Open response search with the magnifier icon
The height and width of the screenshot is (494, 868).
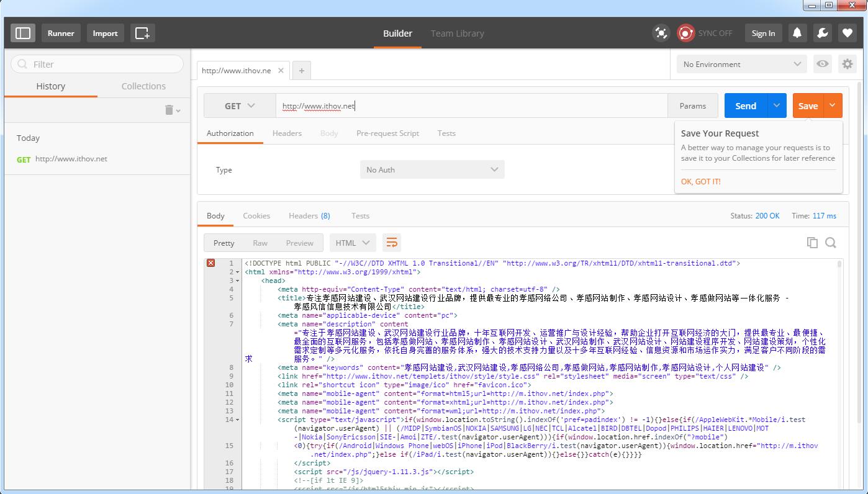tap(831, 243)
